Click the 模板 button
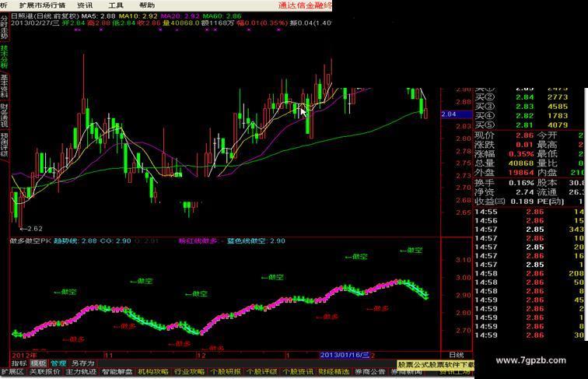The height and width of the screenshot is (379, 588). [38, 363]
